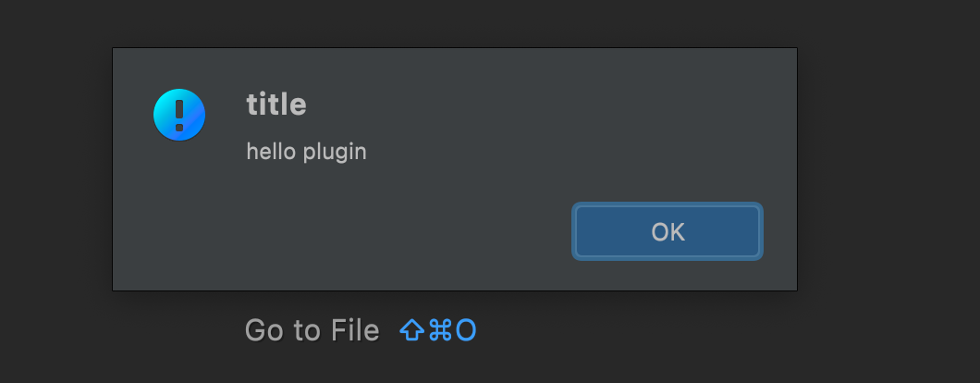This screenshot has width=980, height=383.
Task: Click the word "File" in the editor hint
Action: (355, 330)
